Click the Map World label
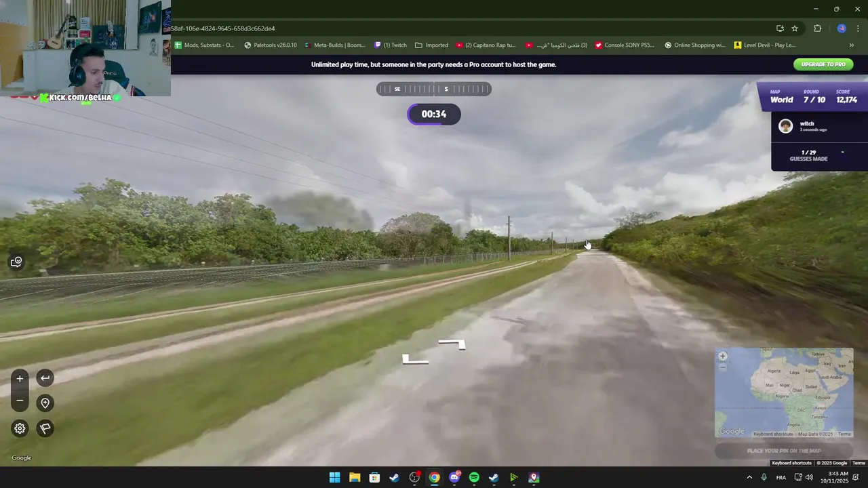Viewport: 868px width, 488px height. (781, 97)
